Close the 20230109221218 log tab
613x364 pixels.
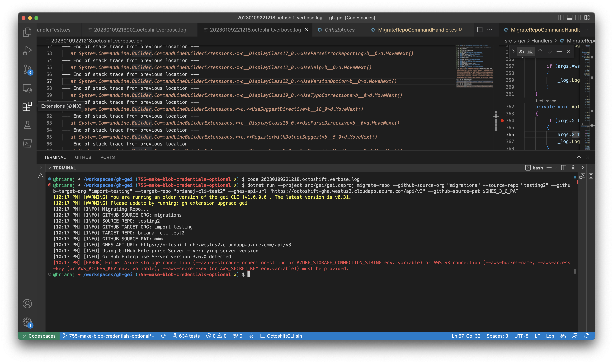point(307,30)
